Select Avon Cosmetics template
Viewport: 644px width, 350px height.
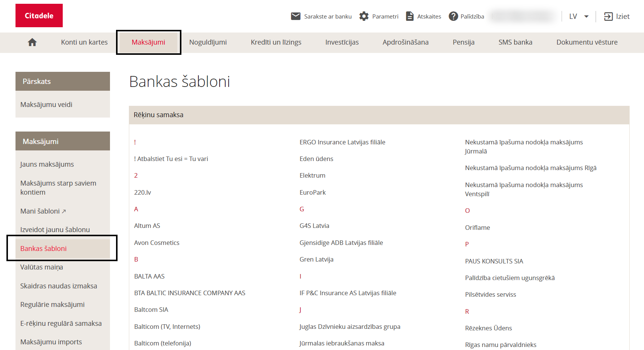(x=156, y=243)
